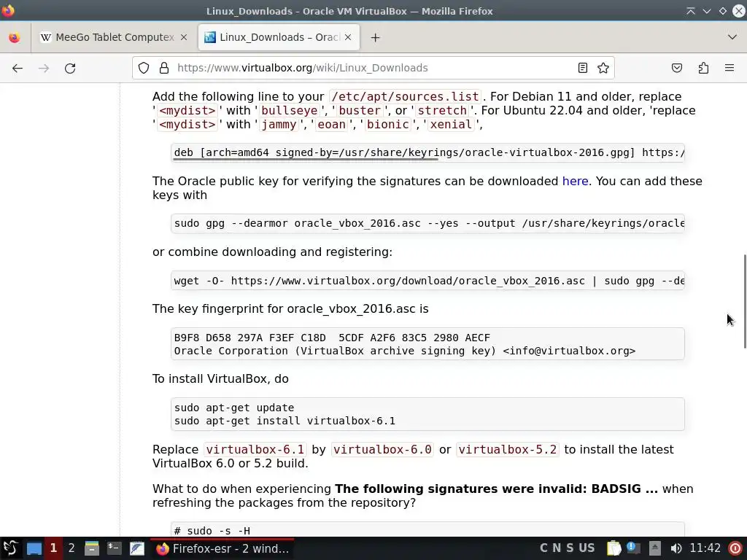This screenshot has height=560, width=747.
Task: Open the feather text editor icon
Action: tap(137, 548)
